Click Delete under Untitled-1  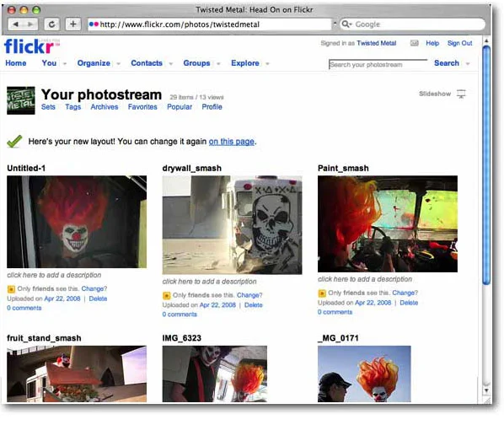(98, 299)
